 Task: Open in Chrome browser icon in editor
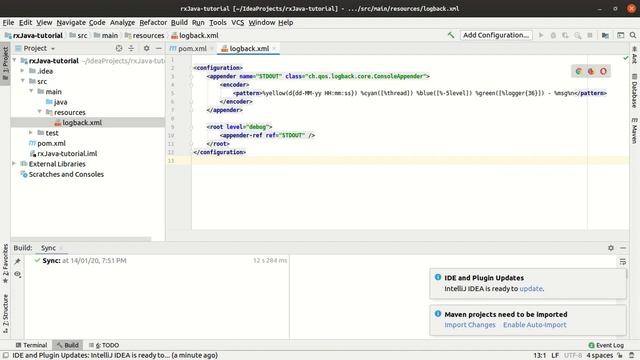[x=578, y=71]
